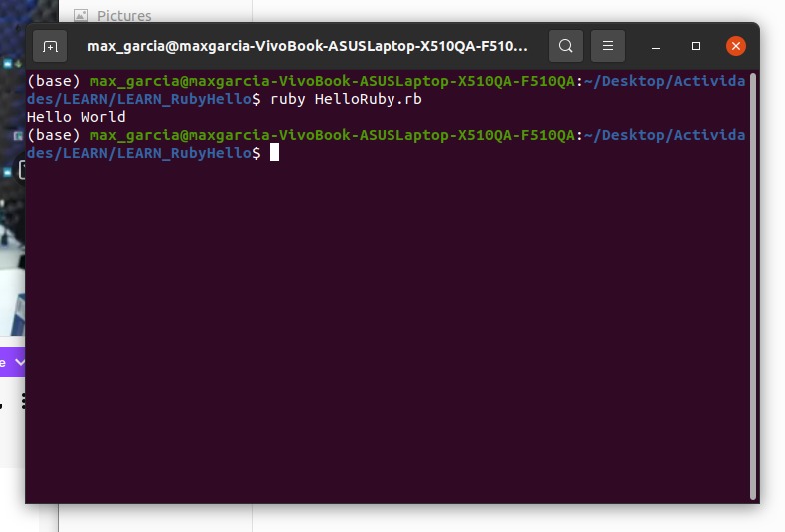Viewport: 785px width, 532px height.
Task: Open the terminal search tool
Action: [565, 46]
